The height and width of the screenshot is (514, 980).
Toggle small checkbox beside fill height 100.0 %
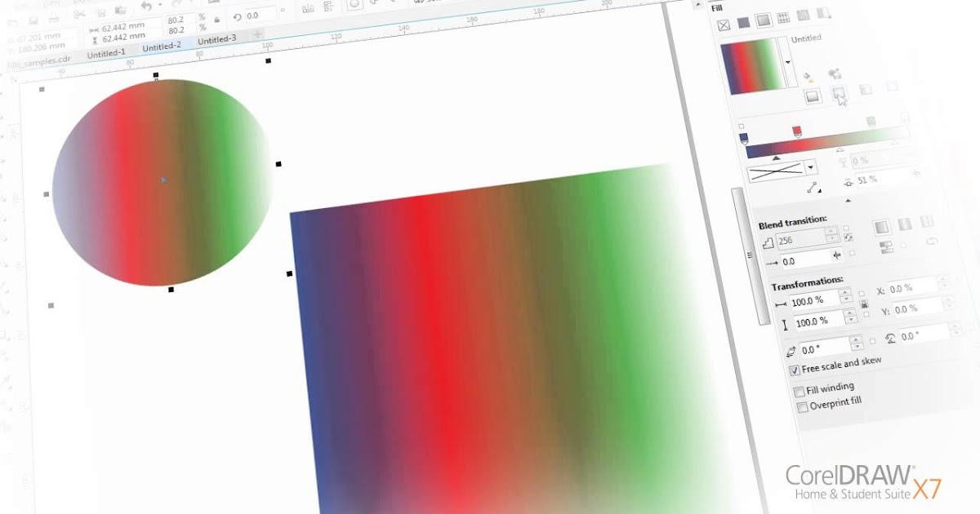pyautogui.click(x=866, y=315)
